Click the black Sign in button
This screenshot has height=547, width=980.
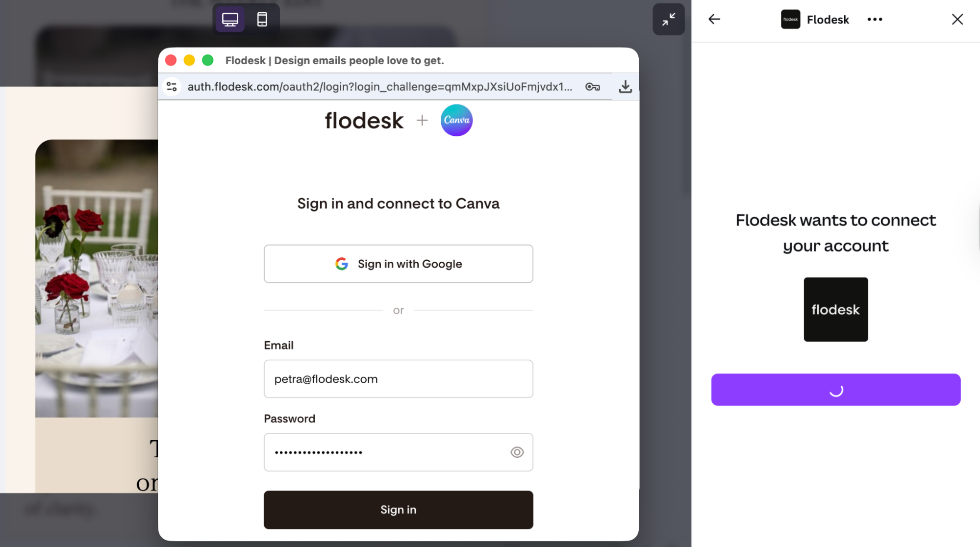tap(398, 510)
